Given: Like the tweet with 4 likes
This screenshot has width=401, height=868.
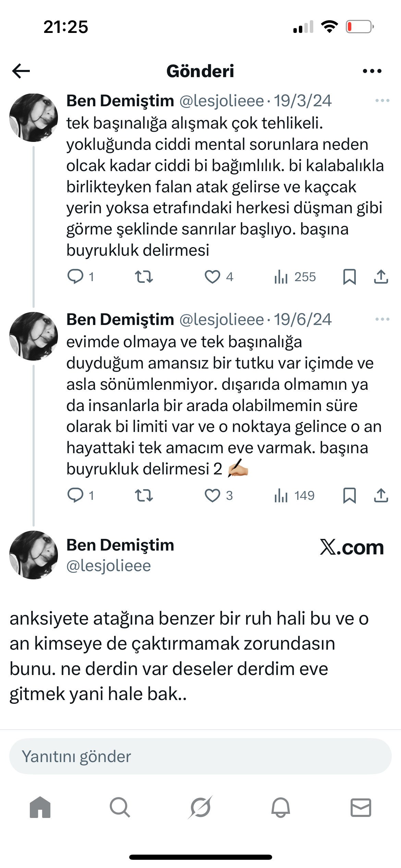Looking at the screenshot, I should click(212, 277).
